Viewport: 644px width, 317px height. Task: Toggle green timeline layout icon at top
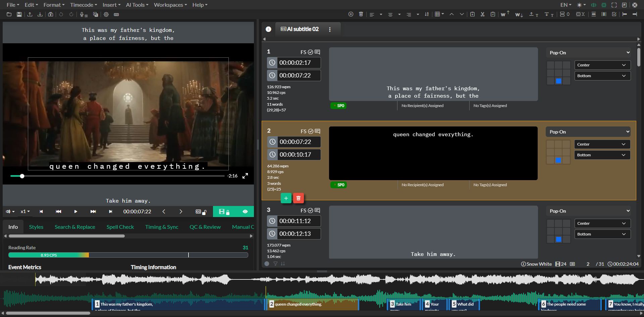coord(604,5)
